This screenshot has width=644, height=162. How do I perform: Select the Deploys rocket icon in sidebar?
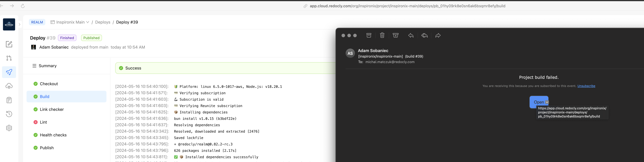[9, 72]
